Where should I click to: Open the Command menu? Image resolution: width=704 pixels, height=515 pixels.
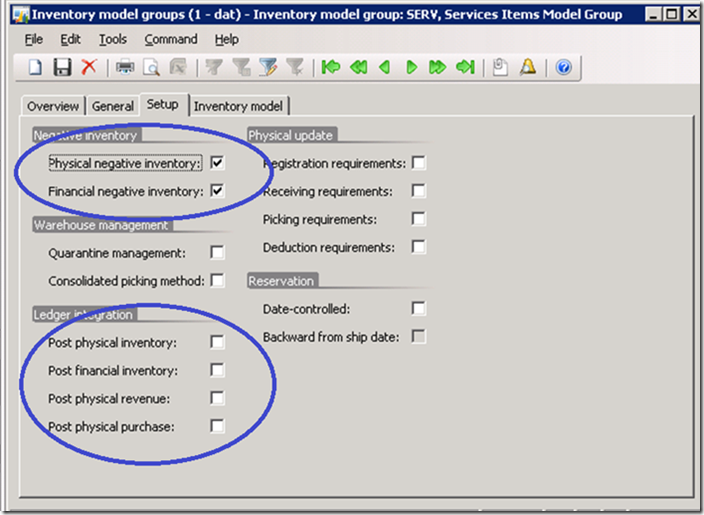click(170, 39)
